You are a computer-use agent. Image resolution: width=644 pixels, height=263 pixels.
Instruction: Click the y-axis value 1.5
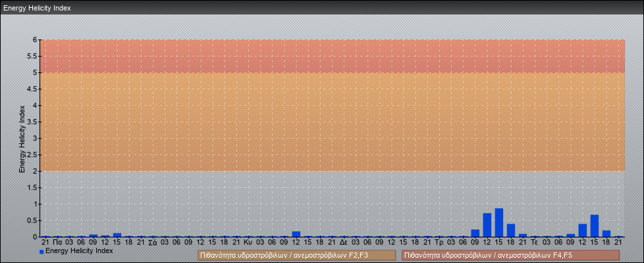coord(33,187)
